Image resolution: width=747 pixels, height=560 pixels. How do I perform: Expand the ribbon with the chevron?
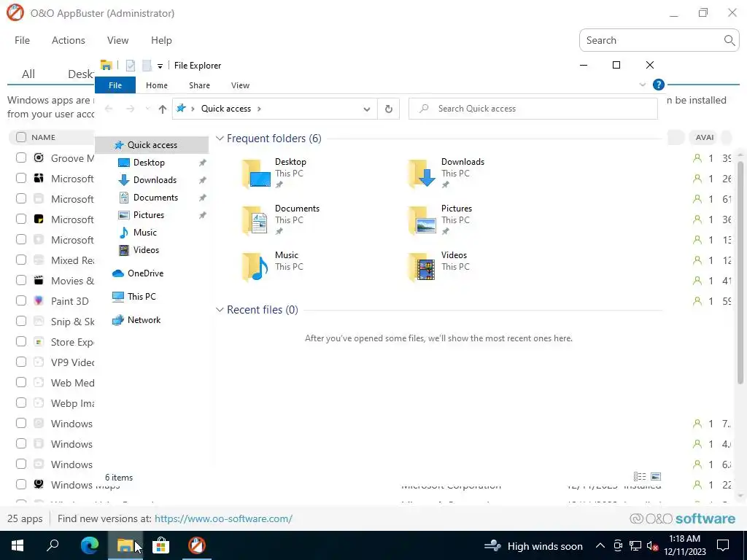point(642,85)
